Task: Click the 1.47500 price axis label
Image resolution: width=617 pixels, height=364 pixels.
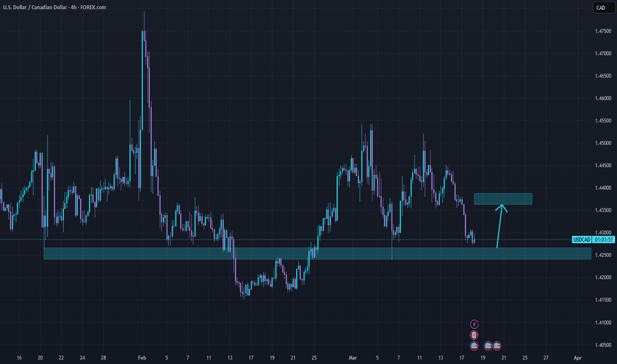Action: 603,31
